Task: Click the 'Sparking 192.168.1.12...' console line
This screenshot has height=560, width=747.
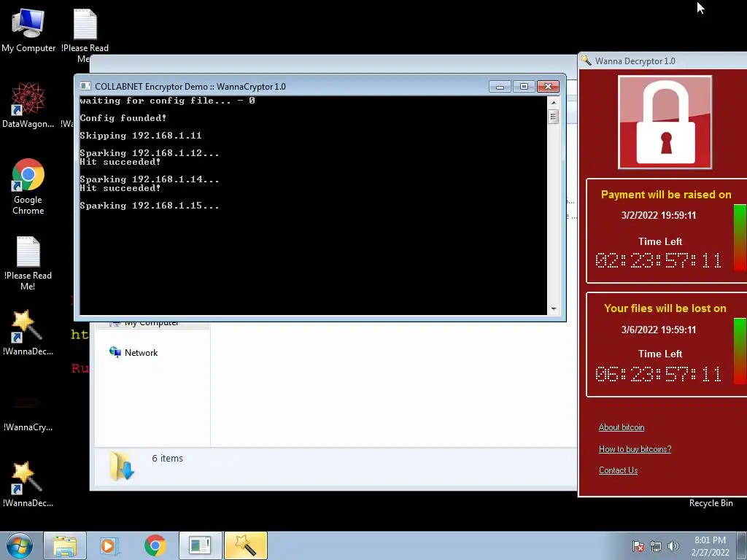Action: [149, 153]
